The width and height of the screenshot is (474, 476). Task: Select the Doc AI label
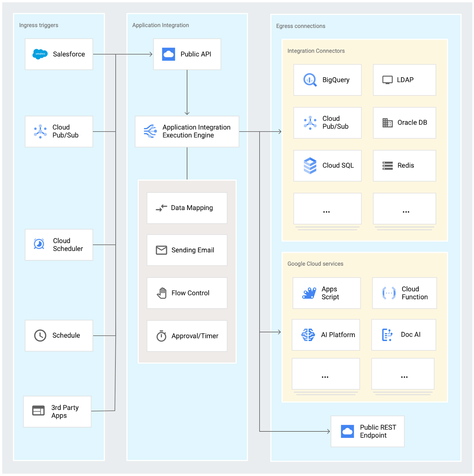(411, 335)
